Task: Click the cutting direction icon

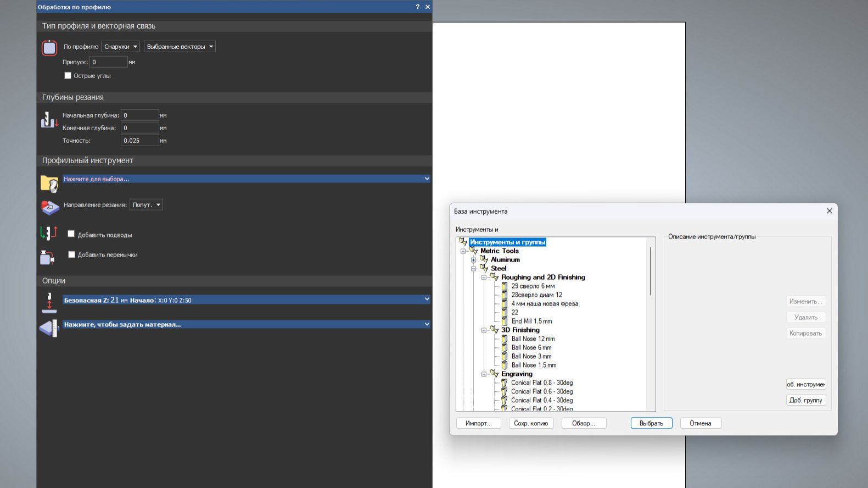Action: point(50,207)
